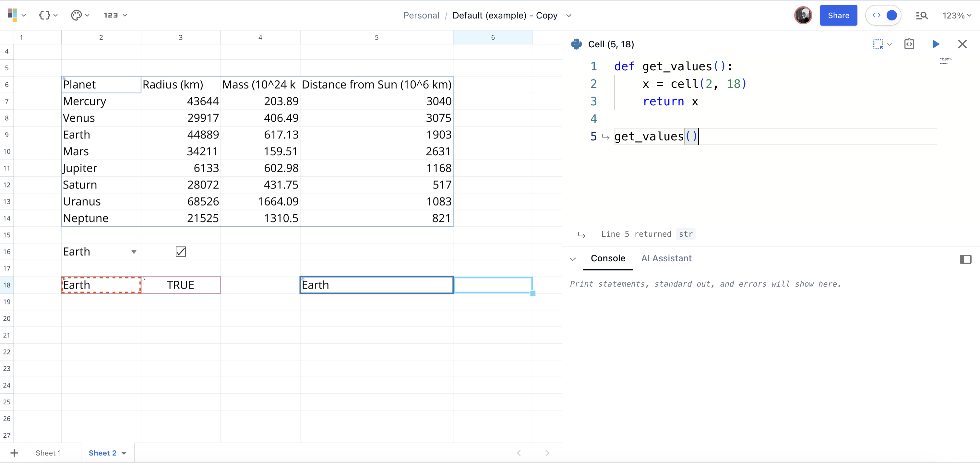Click the selected empty cell in column 6

[x=493, y=285]
